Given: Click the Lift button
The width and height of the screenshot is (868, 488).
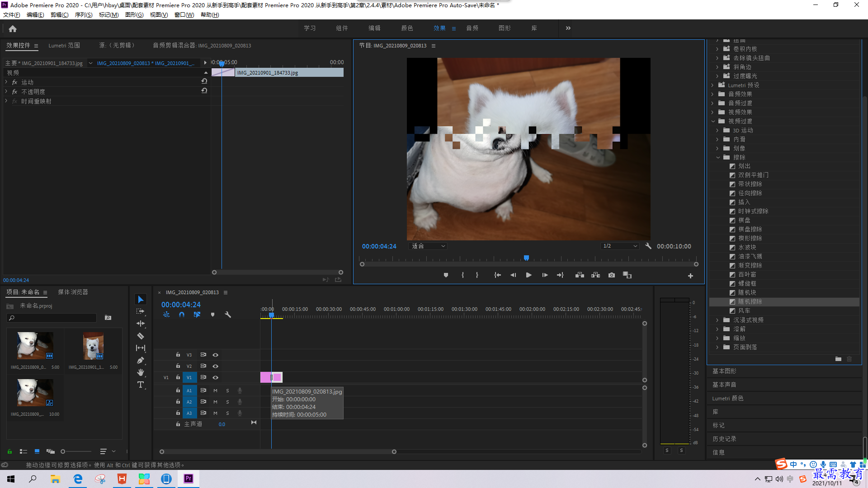Looking at the screenshot, I should tap(580, 275).
